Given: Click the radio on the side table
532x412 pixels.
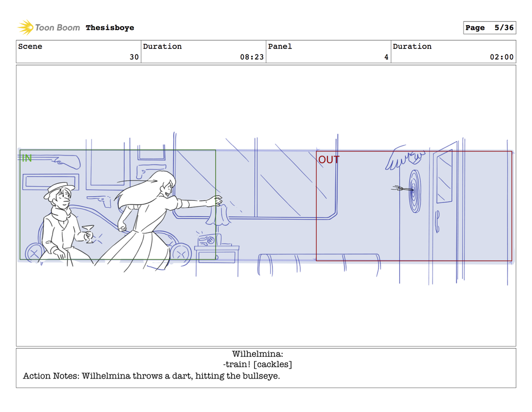Looking at the screenshot, I should click(210, 239).
